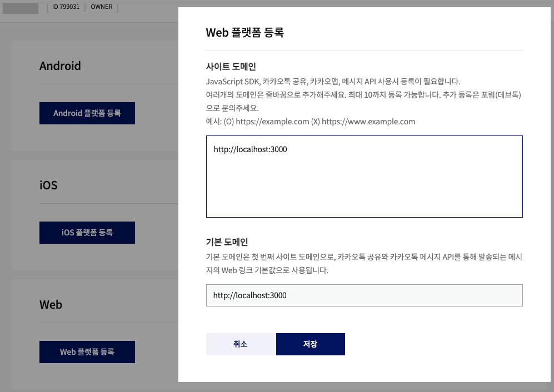Select the Web 플랫폼 등록 button

pos(87,352)
